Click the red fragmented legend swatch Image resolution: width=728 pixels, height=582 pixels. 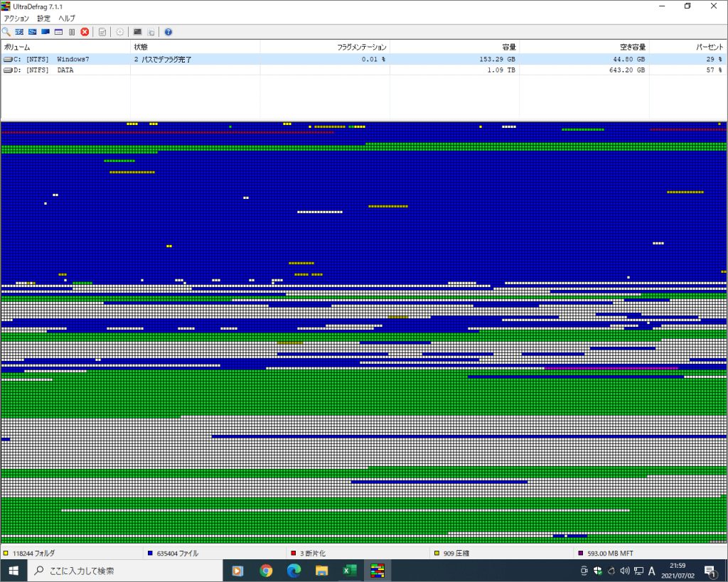(x=293, y=554)
